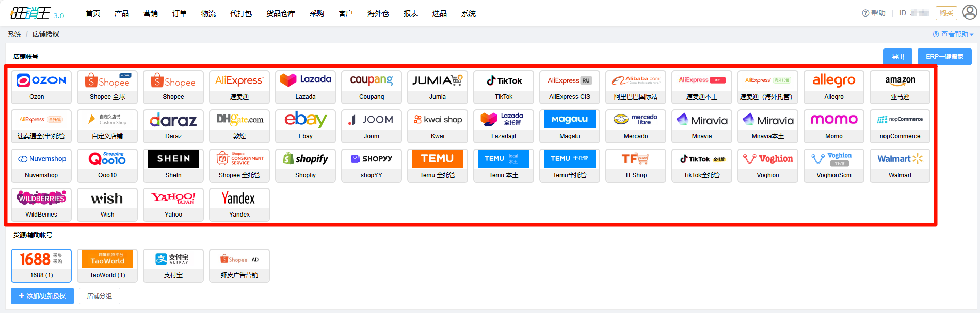This screenshot has width=980, height=313.
Task: Open the Shopify platform tile
Action: point(306,166)
